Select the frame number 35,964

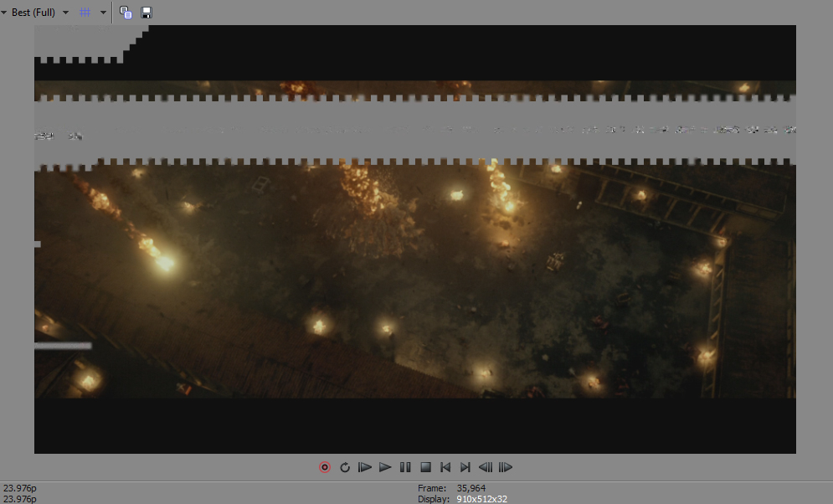pyautogui.click(x=471, y=488)
